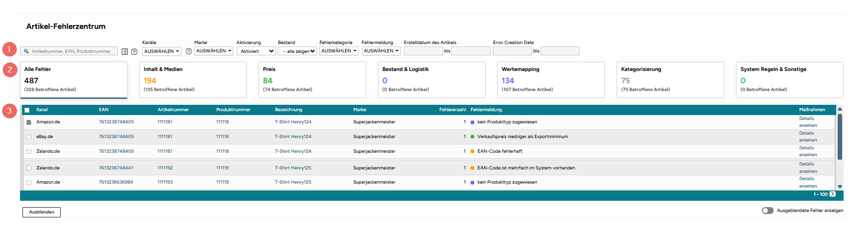
Task: Click the Erstelldatum des Artikels start date field
Action: (x=423, y=51)
